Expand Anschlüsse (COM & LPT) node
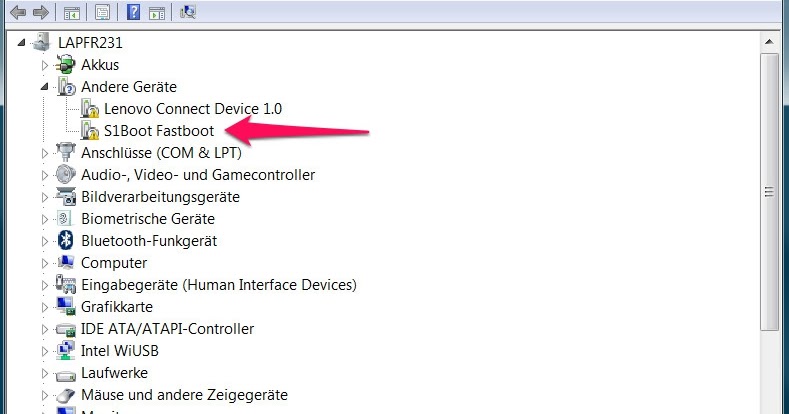The width and height of the screenshot is (789, 414). (45, 153)
